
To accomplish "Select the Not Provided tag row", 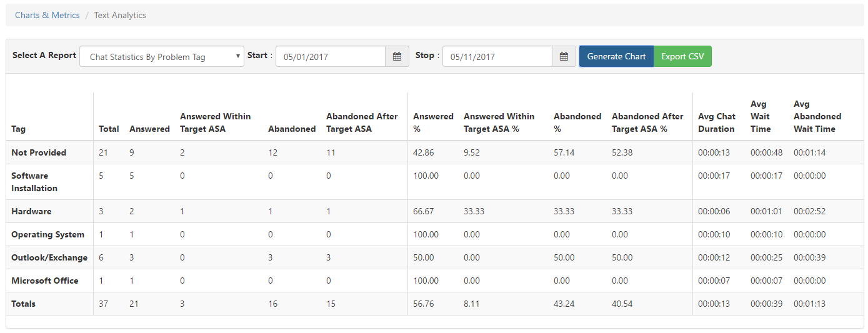I will click(39, 152).
